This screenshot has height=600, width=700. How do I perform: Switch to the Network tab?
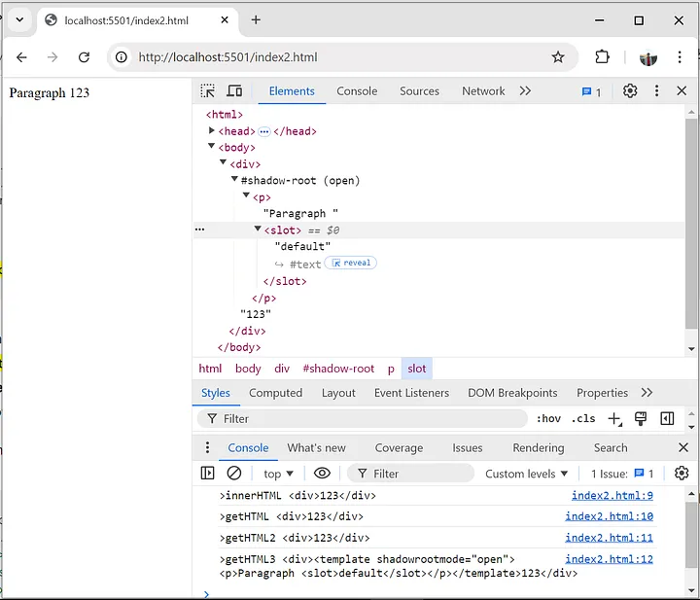tap(483, 91)
